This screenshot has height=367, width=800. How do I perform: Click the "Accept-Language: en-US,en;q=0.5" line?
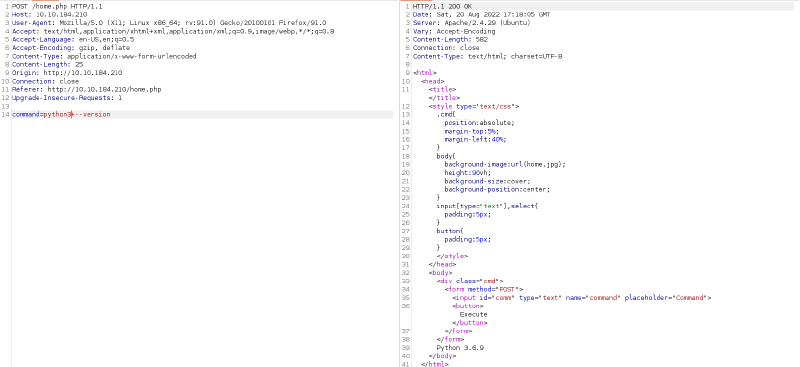(x=73, y=39)
